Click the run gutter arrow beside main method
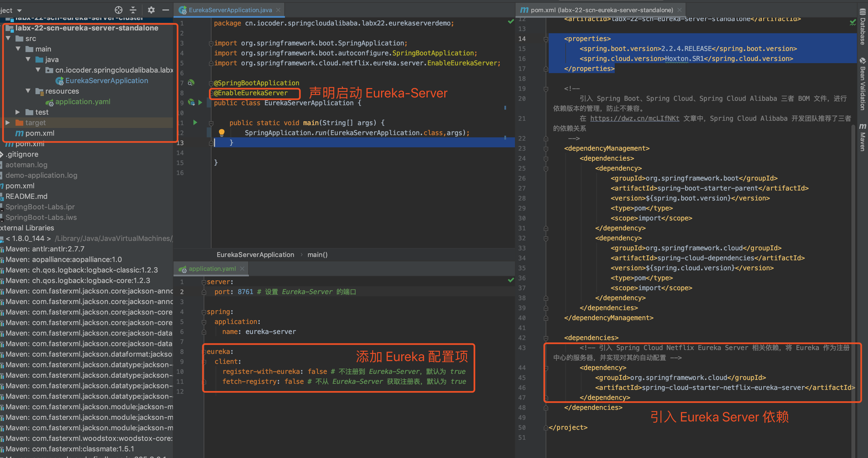Viewport: 868px width, 458px height. click(x=195, y=123)
